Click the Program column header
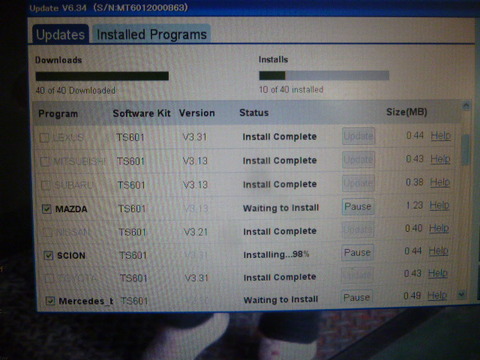The height and width of the screenshot is (360, 480). click(58, 114)
